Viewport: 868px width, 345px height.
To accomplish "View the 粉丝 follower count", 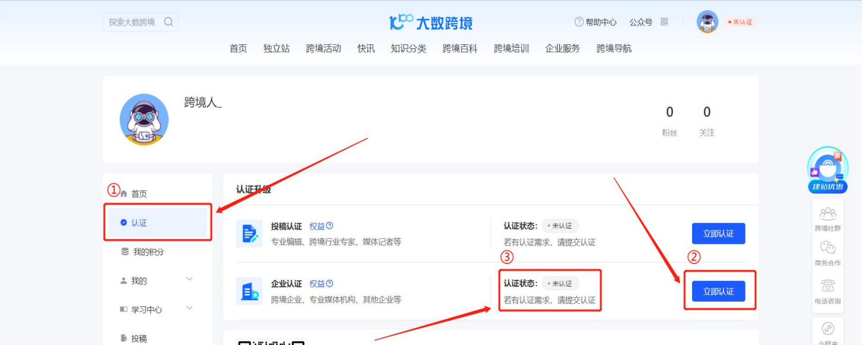I will (669, 121).
